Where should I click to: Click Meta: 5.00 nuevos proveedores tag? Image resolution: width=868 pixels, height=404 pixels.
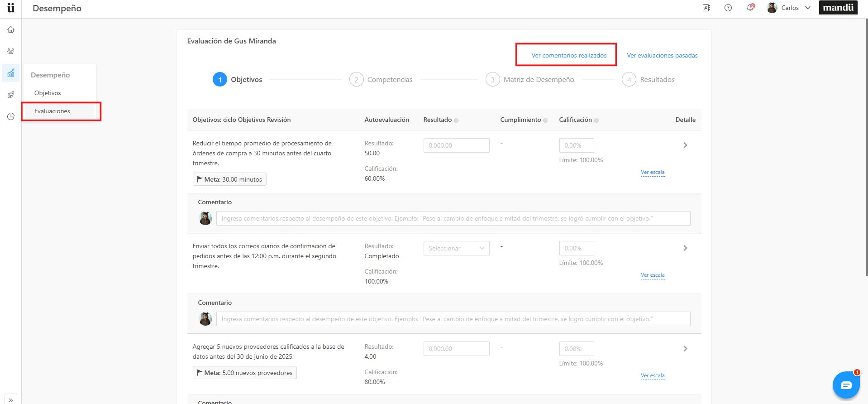coord(244,373)
